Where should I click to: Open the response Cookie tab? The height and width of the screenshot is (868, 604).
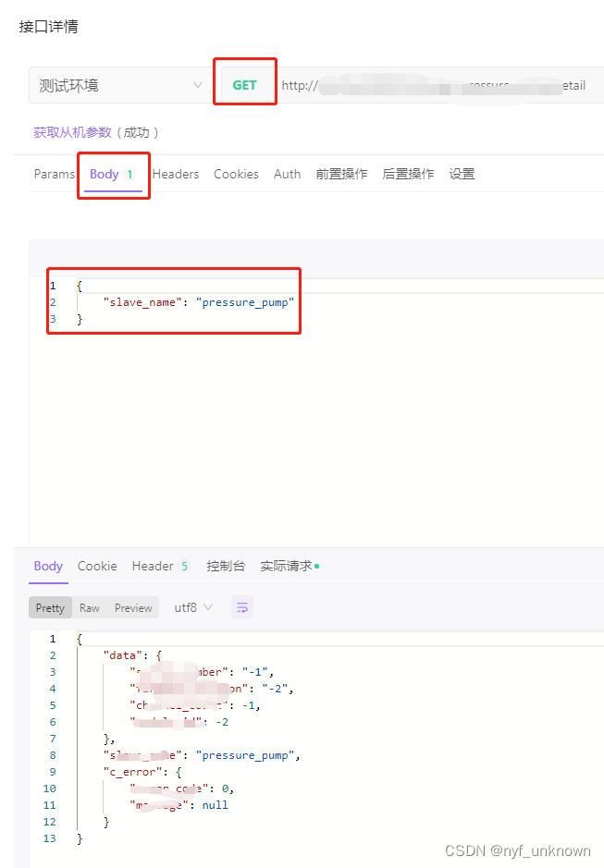tap(97, 566)
